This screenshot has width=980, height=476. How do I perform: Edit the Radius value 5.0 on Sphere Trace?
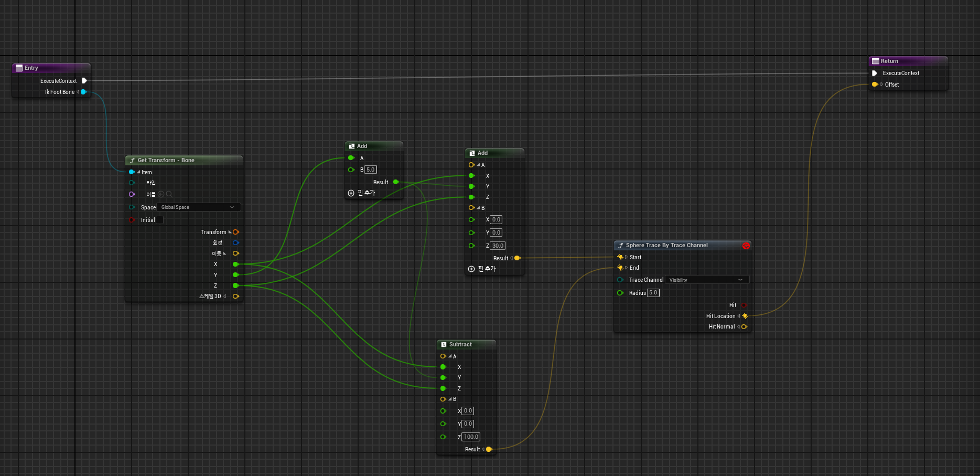(653, 293)
